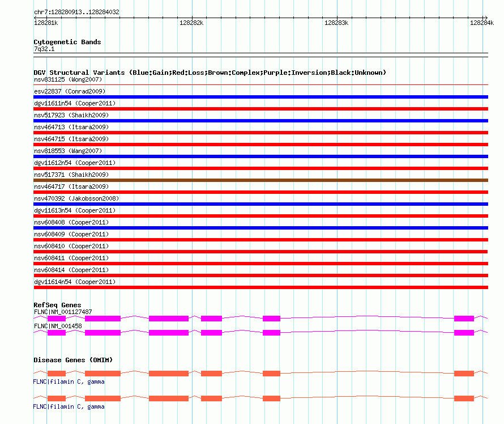Click the 128284k ruler label
Viewport: 504px width, 424px height.
pos(482,23)
